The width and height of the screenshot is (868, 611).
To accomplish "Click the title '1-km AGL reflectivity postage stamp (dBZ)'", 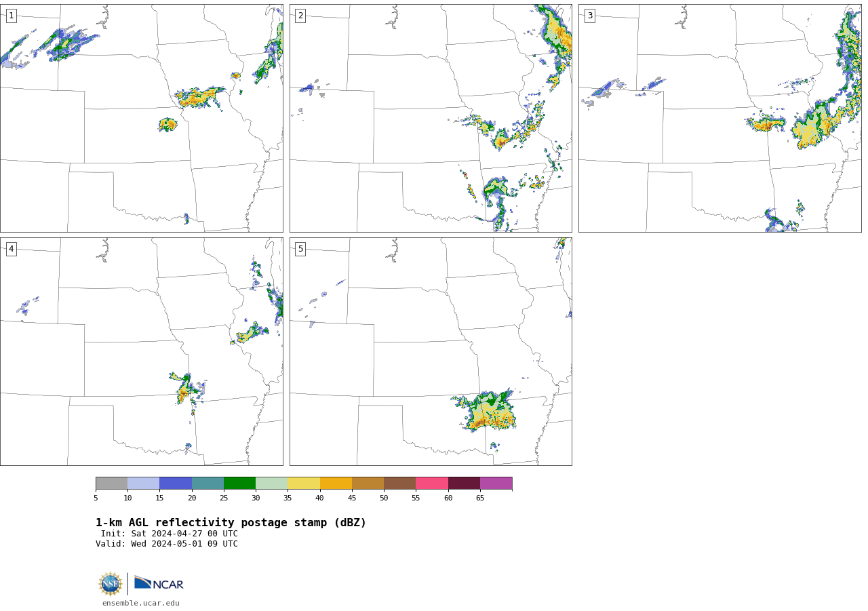I will click(x=231, y=523).
